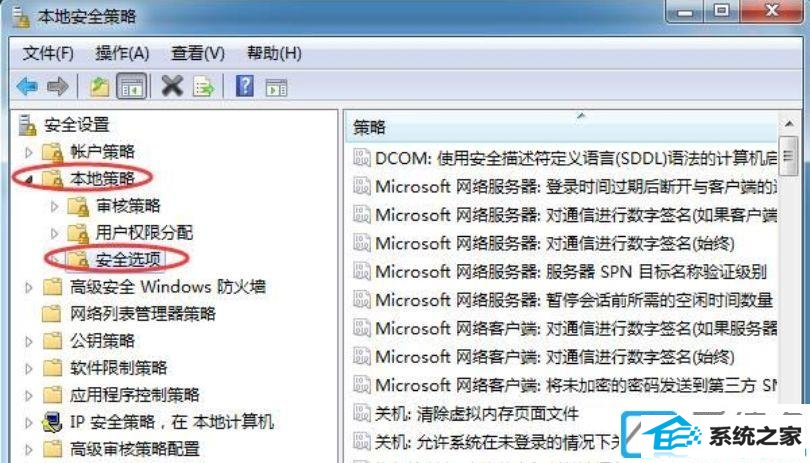Toggle the show/hide console tree icon
The height and width of the screenshot is (463, 810).
(x=131, y=86)
